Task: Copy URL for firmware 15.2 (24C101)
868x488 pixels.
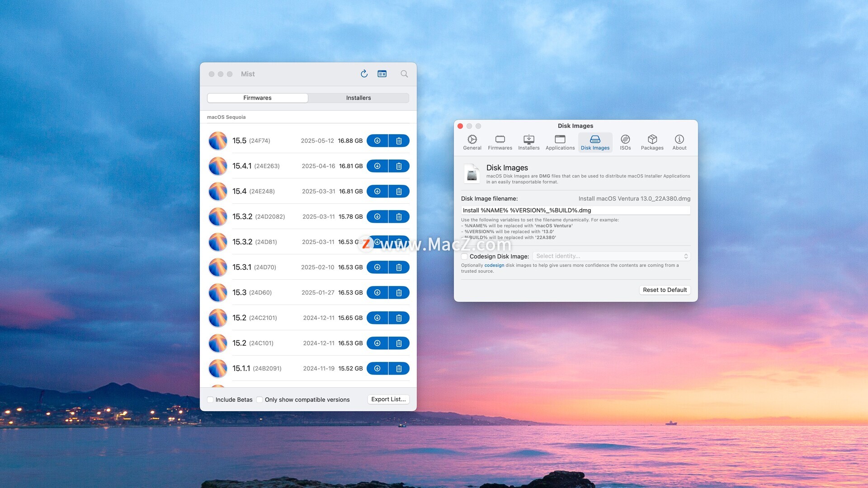Action: [x=399, y=343]
